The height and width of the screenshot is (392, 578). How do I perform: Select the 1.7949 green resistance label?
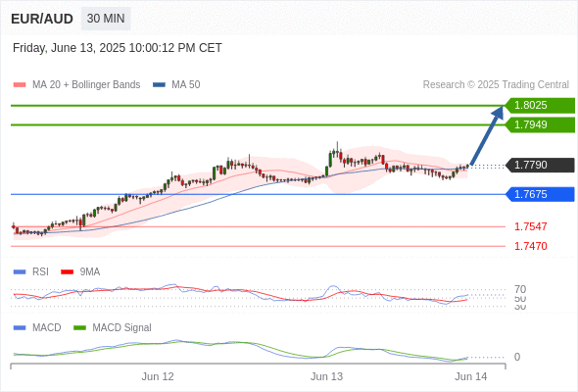coord(540,124)
